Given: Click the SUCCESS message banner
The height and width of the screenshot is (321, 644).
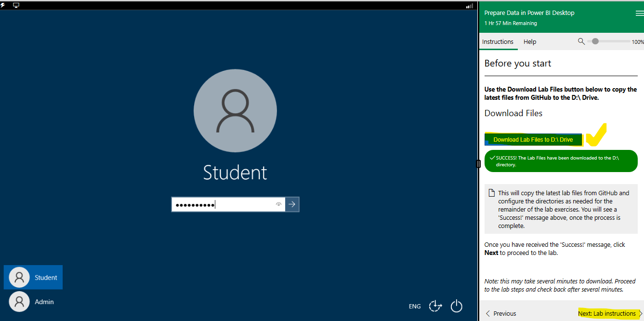Looking at the screenshot, I should (x=561, y=161).
